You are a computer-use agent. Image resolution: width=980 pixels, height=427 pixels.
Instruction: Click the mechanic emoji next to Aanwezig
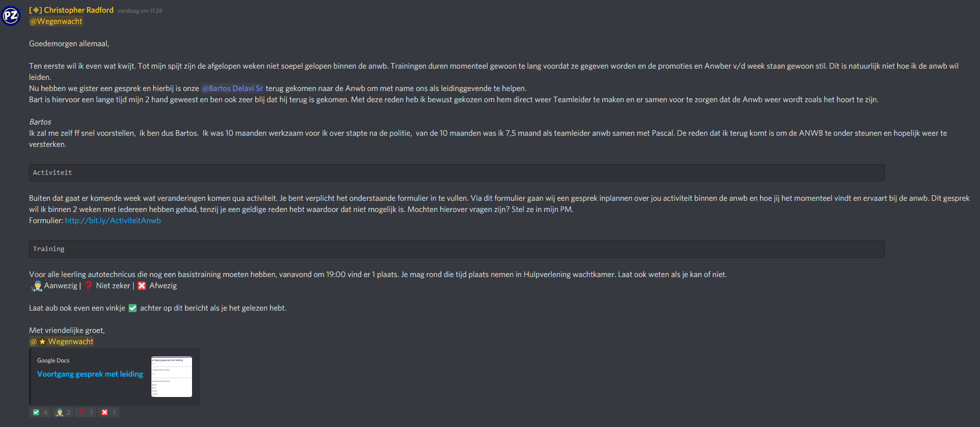[x=37, y=286]
